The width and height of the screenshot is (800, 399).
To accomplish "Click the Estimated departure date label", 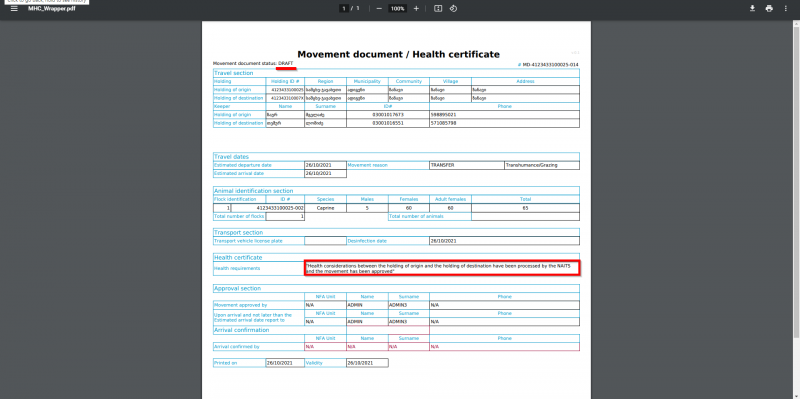I will 243,165.
